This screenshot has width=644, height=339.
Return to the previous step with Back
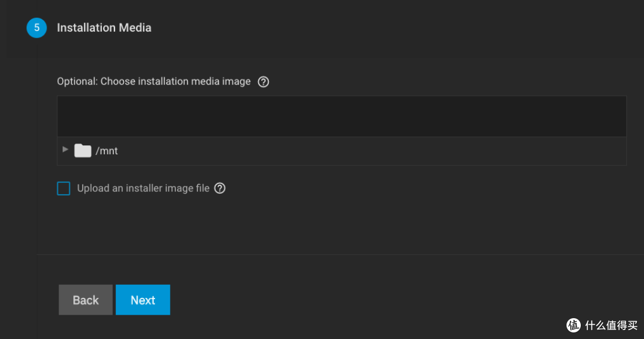85,300
